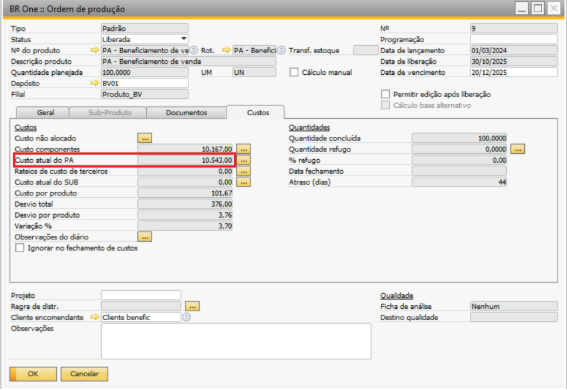Open selection list icon for Cliente encomendante
The image size is (567, 390).
pyautogui.click(x=186, y=317)
